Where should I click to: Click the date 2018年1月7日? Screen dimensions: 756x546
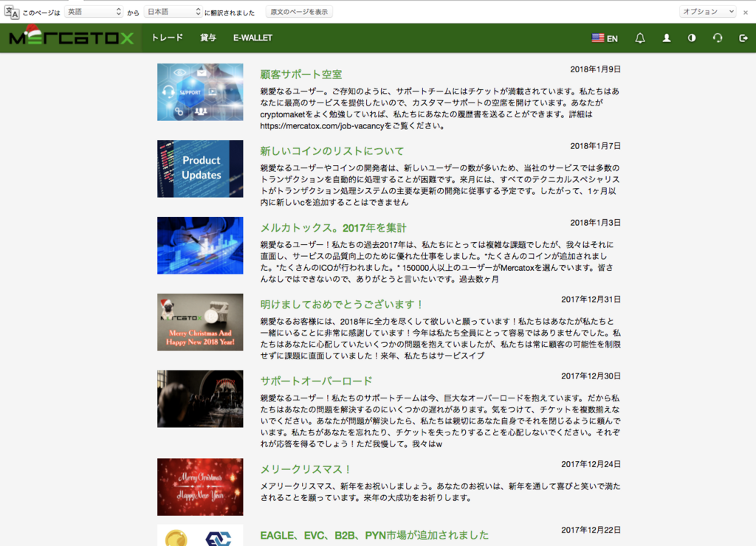pos(596,146)
